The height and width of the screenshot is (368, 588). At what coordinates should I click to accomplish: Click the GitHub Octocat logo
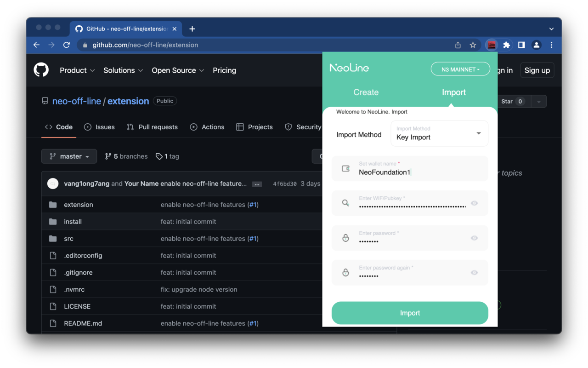[x=41, y=70]
